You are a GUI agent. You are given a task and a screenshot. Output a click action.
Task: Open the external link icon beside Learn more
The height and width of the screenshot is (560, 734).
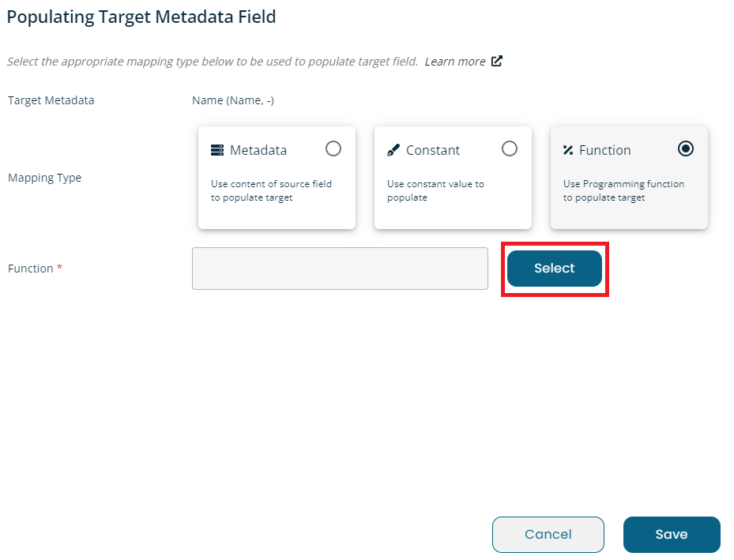pyautogui.click(x=497, y=62)
